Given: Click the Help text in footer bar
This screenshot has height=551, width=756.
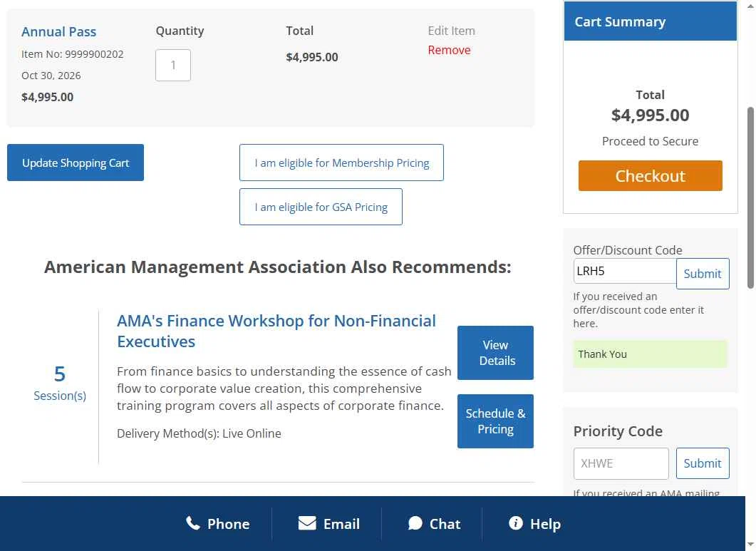Looking at the screenshot, I should coord(545,524).
